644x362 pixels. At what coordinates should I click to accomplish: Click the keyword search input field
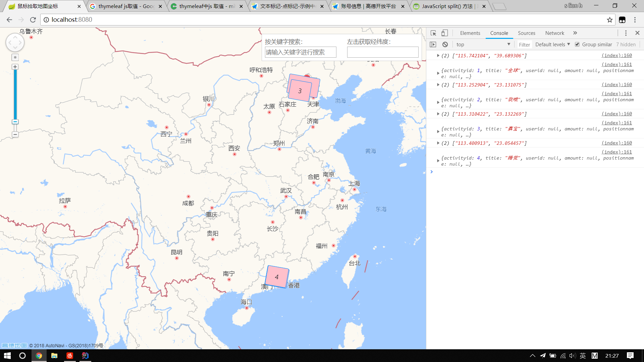(x=300, y=52)
